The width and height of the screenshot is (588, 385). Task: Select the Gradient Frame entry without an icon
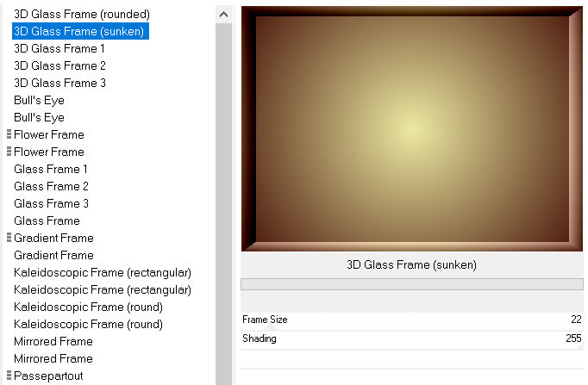[x=53, y=256]
